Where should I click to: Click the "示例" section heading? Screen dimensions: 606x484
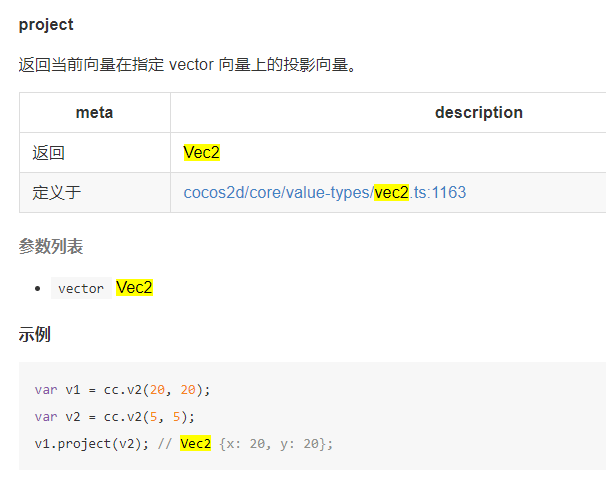click(x=34, y=334)
